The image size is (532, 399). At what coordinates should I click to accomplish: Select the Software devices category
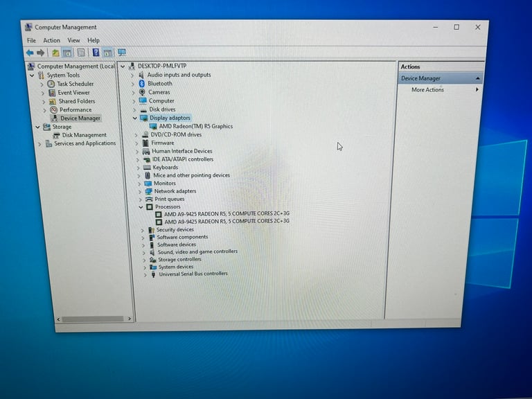(177, 245)
